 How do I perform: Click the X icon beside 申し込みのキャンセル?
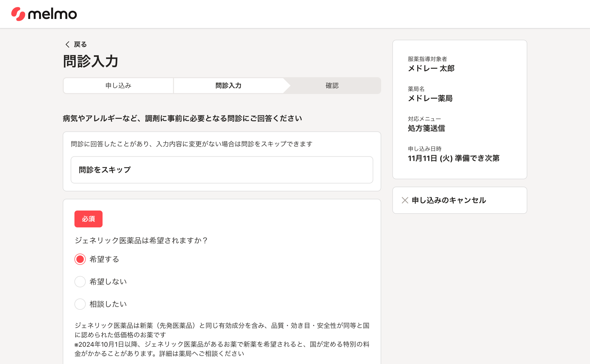point(405,200)
